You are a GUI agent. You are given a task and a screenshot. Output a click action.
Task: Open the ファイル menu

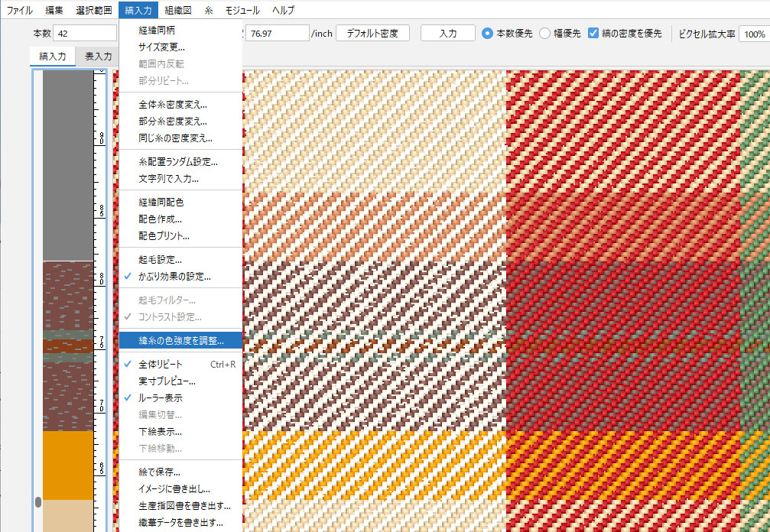pyautogui.click(x=20, y=11)
